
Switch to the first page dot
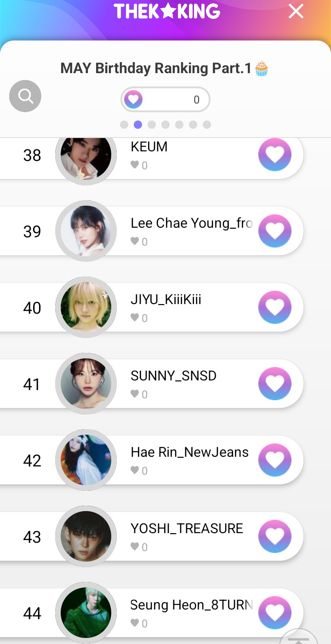124,125
